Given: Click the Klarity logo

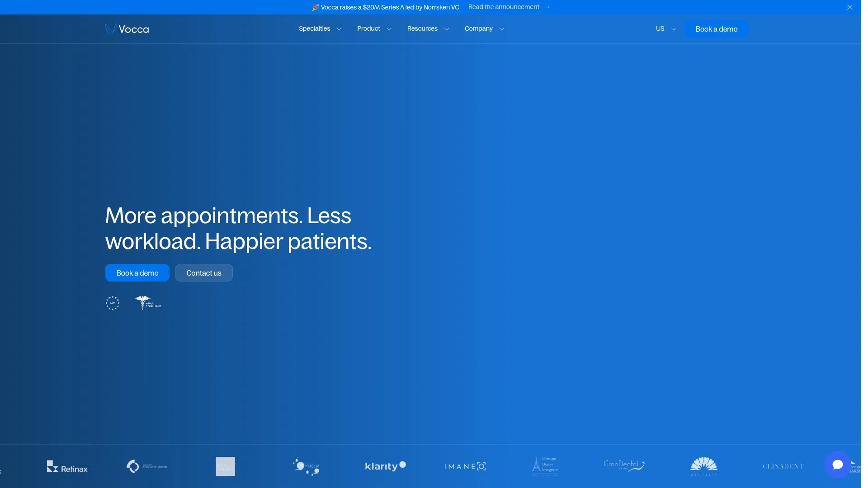Looking at the screenshot, I should 385,466.
